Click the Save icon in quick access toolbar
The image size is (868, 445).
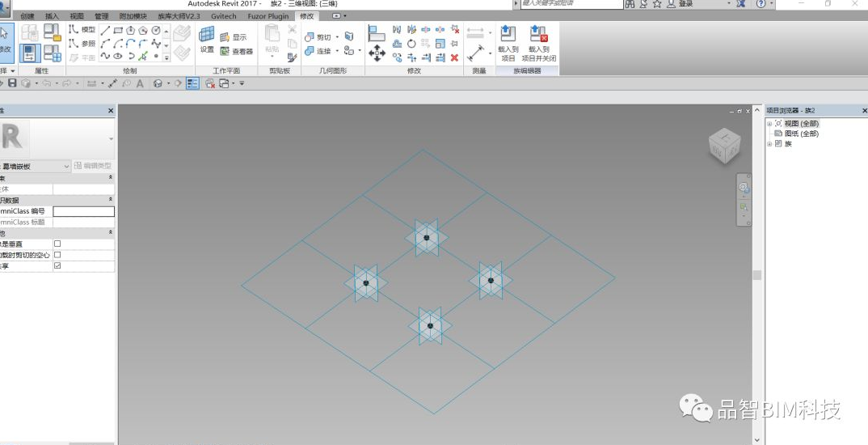(12, 83)
